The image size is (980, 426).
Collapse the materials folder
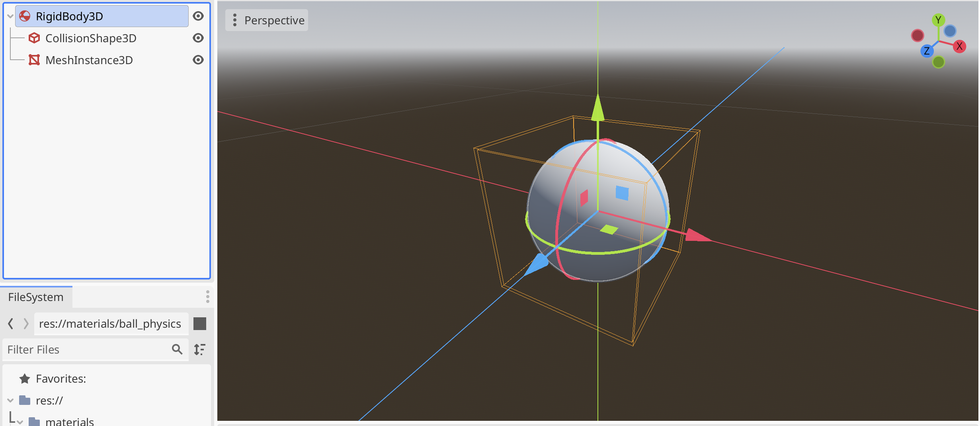click(x=20, y=422)
